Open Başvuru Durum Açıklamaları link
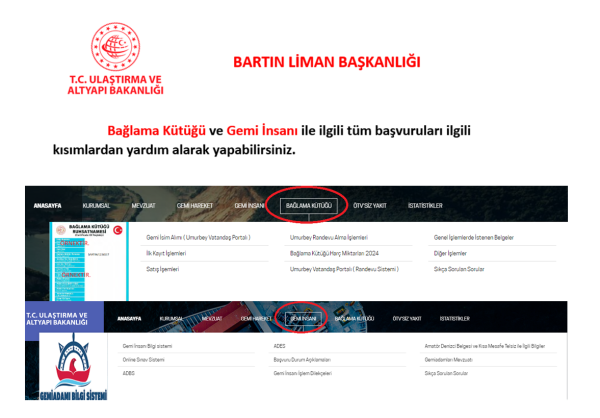 tap(302, 360)
